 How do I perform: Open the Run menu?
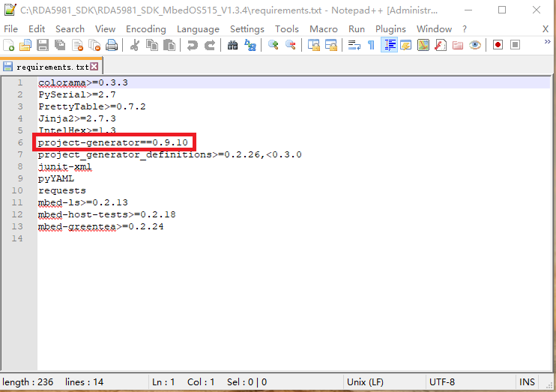click(x=357, y=28)
